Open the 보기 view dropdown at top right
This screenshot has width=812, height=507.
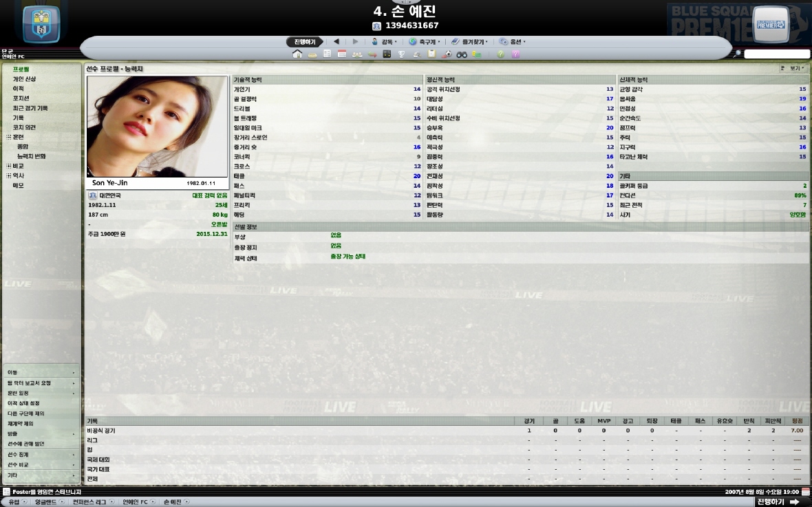coord(793,69)
